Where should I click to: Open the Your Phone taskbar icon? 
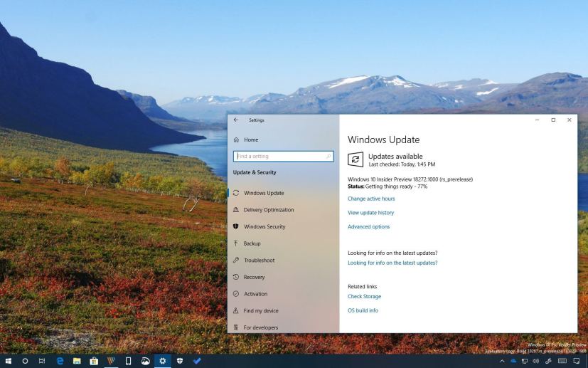pos(128,362)
